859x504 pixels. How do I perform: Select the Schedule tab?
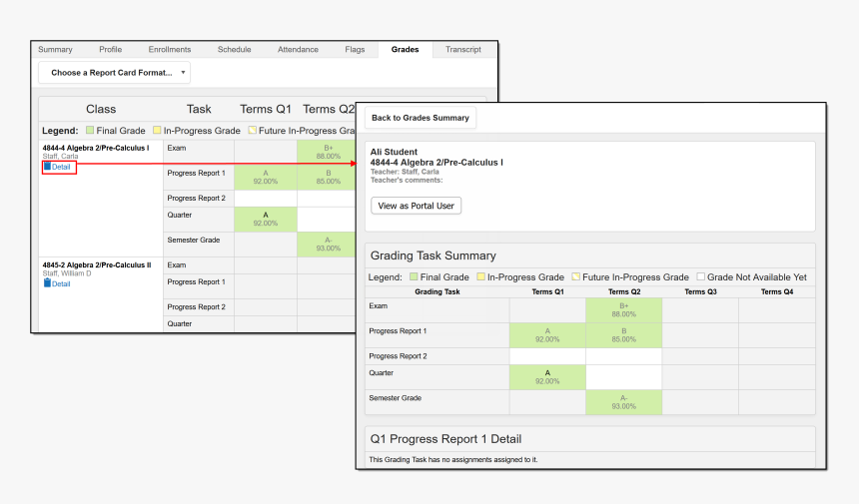(234, 49)
